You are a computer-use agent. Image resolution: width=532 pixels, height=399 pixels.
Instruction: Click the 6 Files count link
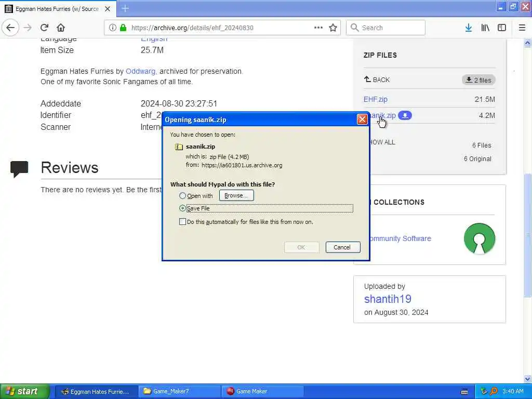pyautogui.click(x=482, y=145)
